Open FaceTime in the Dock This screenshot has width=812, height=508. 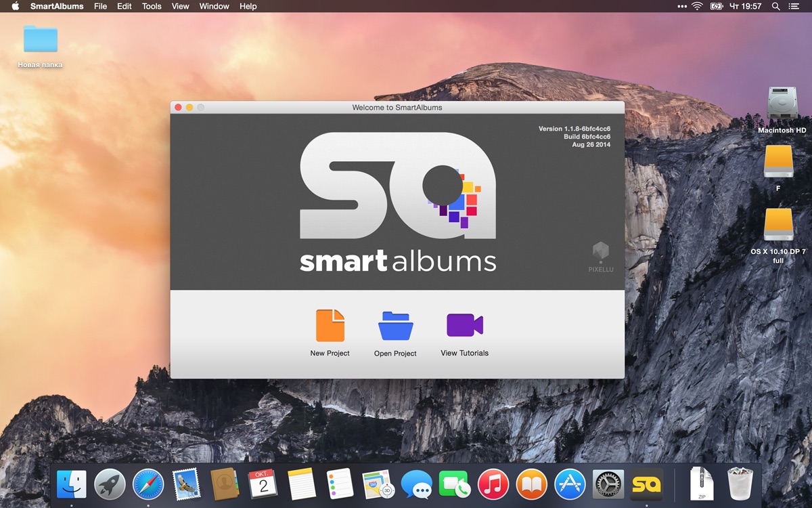[x=455, y=484]
